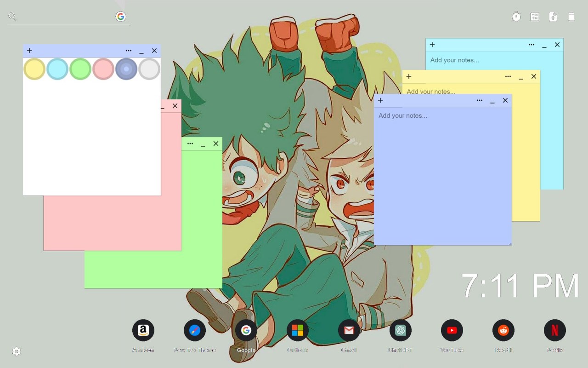The height and width of the screenshot is (368, 588).
Task: Click the 7:11 PM clock
Action: (x=520, y=286)
